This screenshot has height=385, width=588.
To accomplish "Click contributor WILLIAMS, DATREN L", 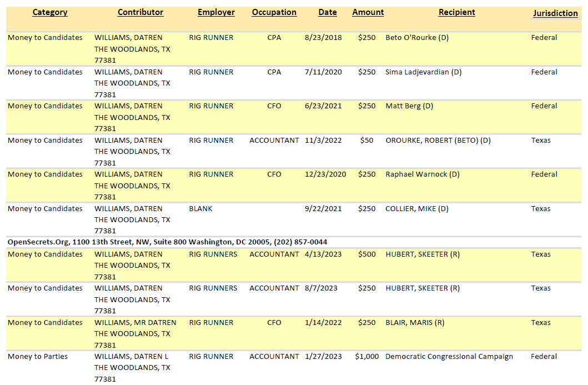I will 131,357.
